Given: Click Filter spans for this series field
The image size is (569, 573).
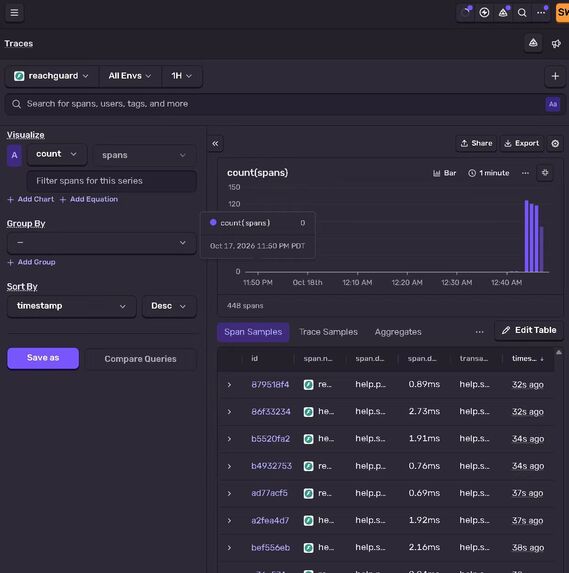Looking at the screenshot, I should 111,181.
